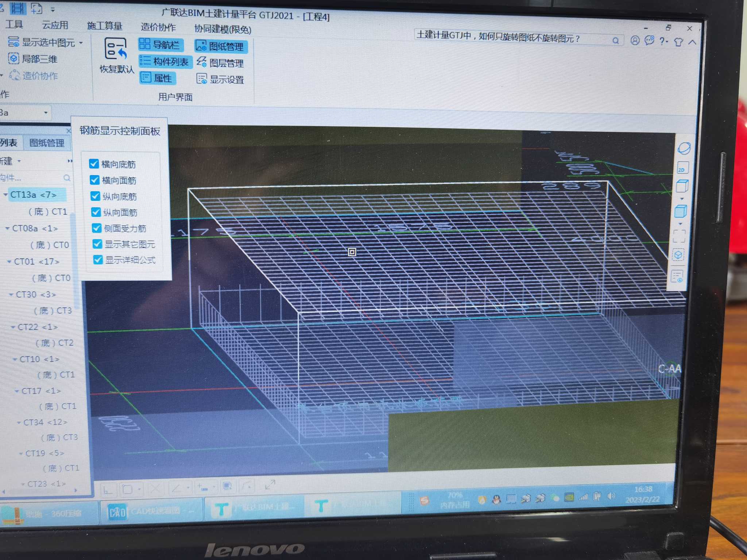Image resolution: width=747 pixels, height=560 pixels.
Task: Toggle the 构件列表 component list button
Action: (x=165, y=61)
